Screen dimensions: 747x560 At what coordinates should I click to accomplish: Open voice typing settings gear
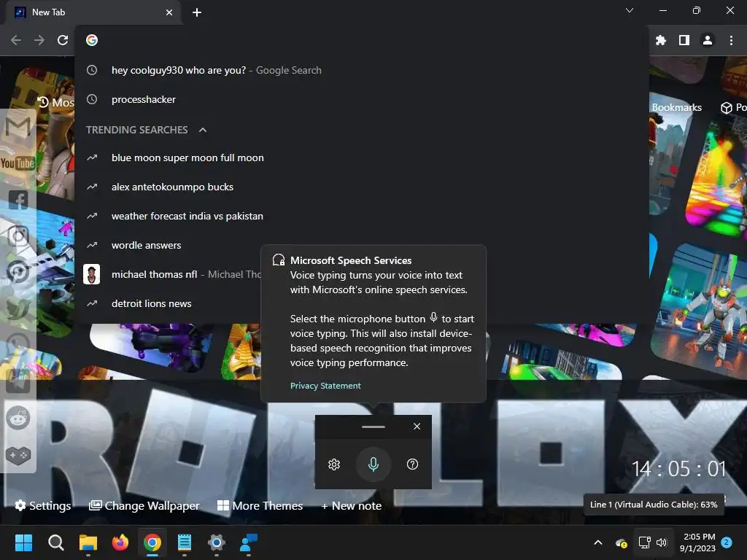click(x=334, y=464)
